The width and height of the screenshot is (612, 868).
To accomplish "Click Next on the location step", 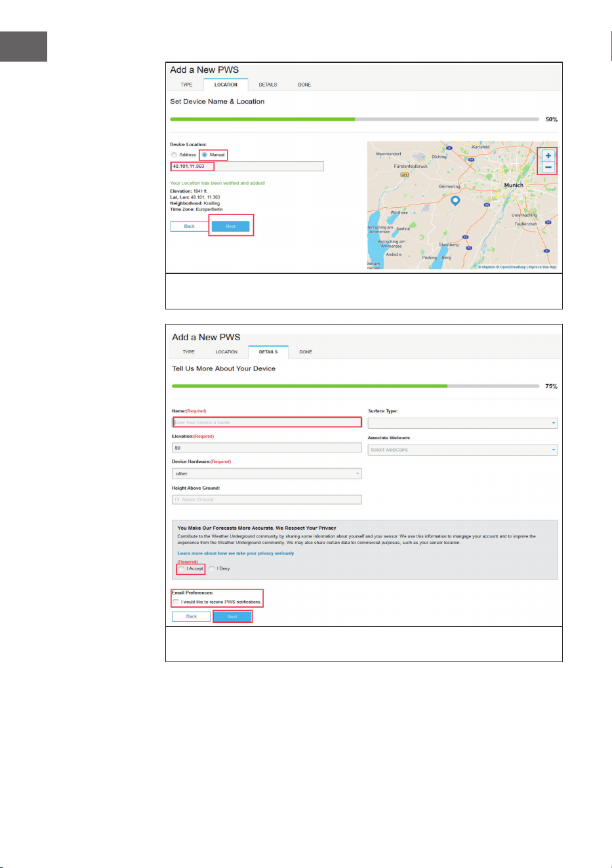I will pos(231,226).
